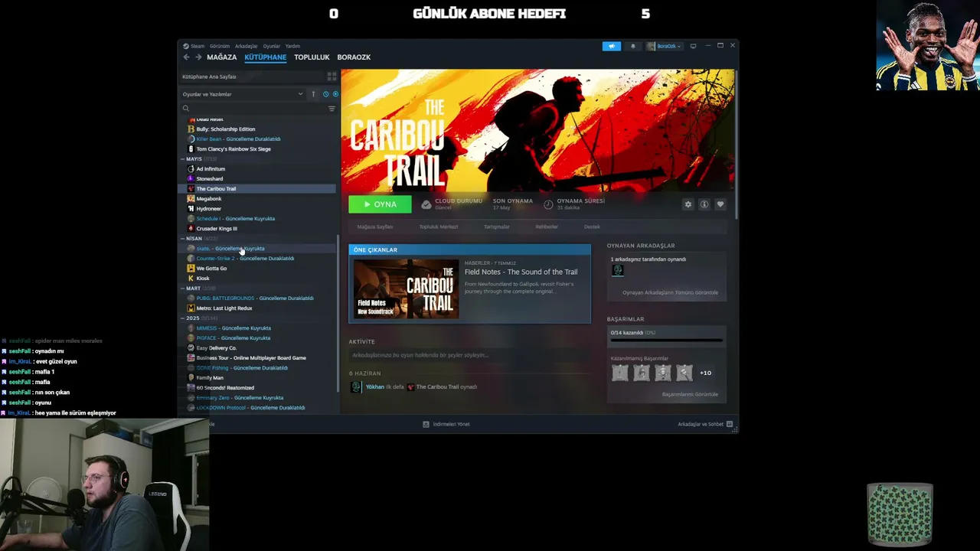Select the third locked achievement icon
This screenshot has width=980, height=551.
coord(663,373)
